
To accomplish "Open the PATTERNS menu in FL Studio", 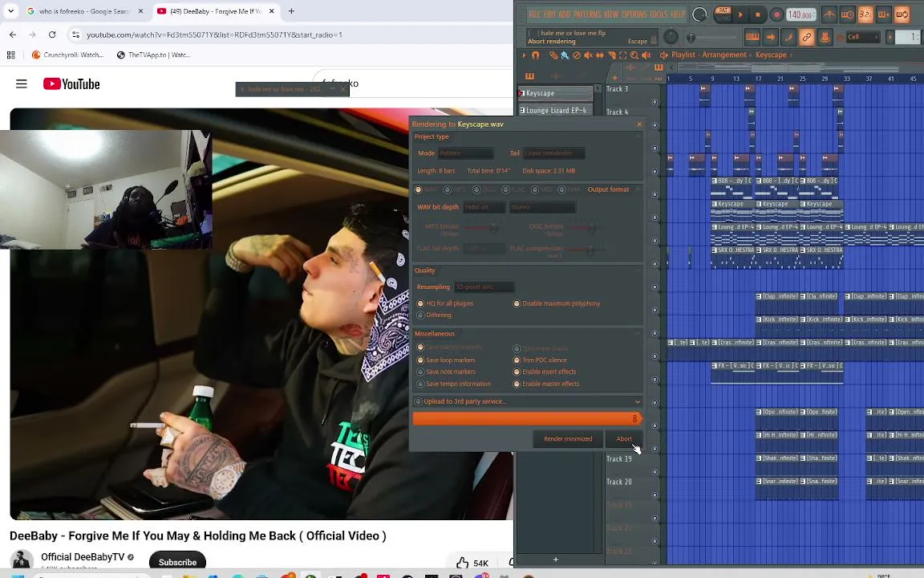I will pos(586,14).
